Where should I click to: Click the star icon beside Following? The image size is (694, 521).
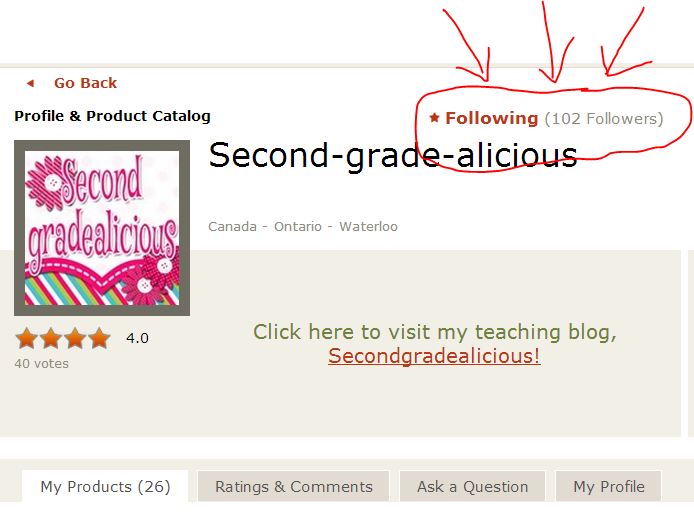(434, 118)
